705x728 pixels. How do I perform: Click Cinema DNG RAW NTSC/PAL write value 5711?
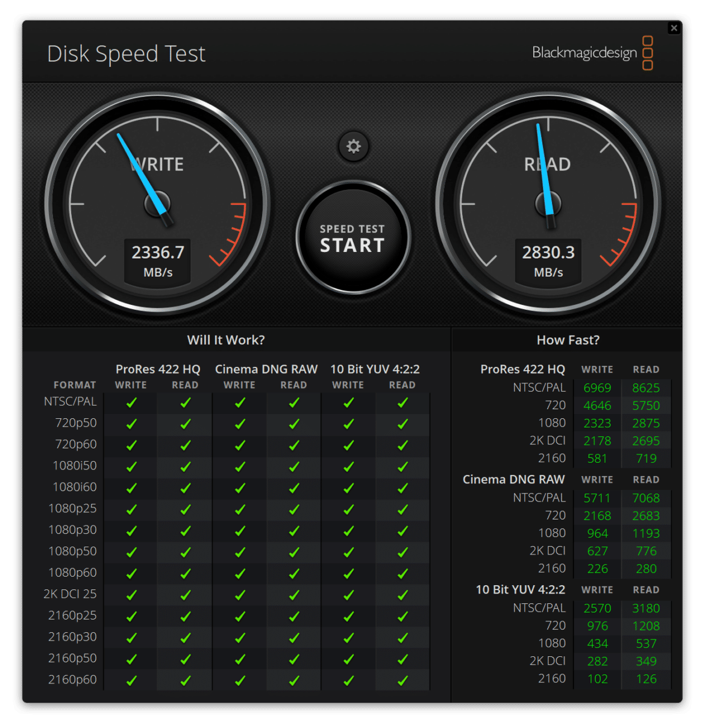pyautogui.click(x=597, y=498)
